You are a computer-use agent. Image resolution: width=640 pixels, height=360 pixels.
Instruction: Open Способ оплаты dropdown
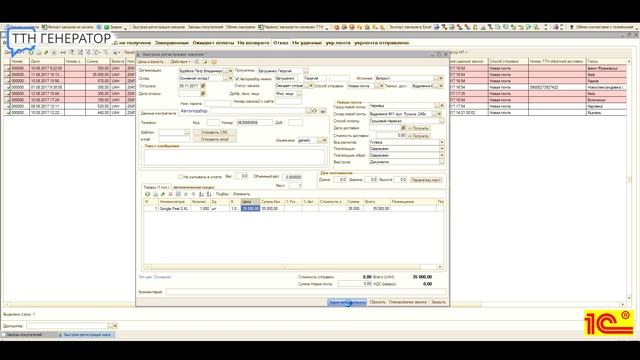click(442, 121)
